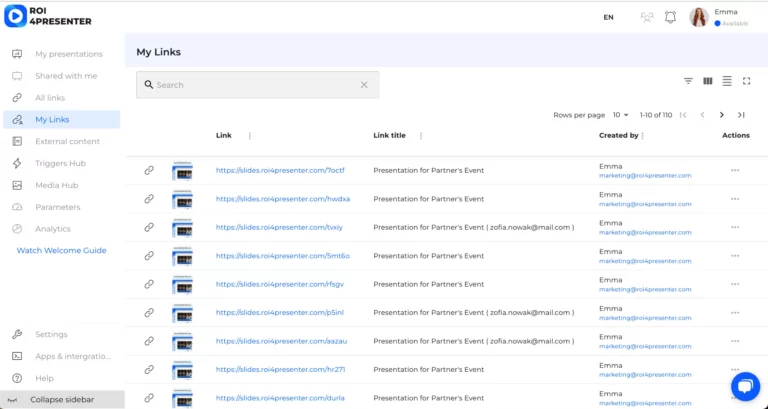Click the thumbnail of the txiiy presentation

pyautogui.click(x=182, y=227)
